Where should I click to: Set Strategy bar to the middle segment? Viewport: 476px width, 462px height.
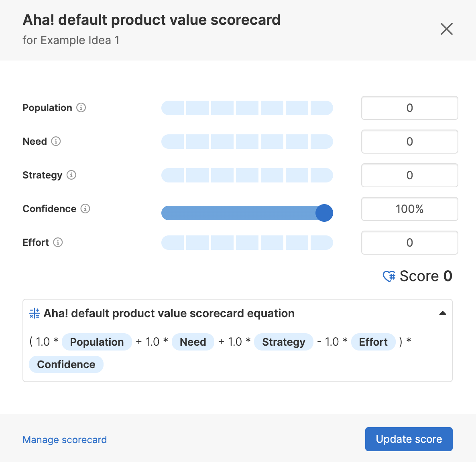(x=247, y=175)
